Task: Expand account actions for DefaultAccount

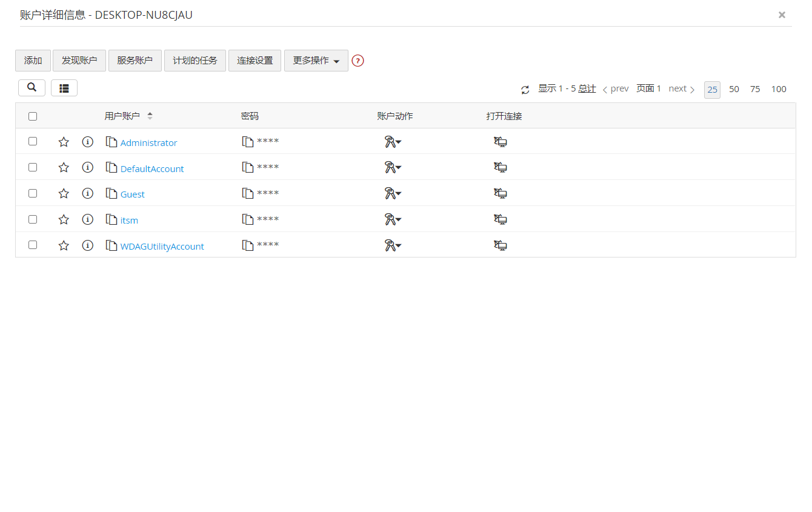Action: [x=393, y=167]
